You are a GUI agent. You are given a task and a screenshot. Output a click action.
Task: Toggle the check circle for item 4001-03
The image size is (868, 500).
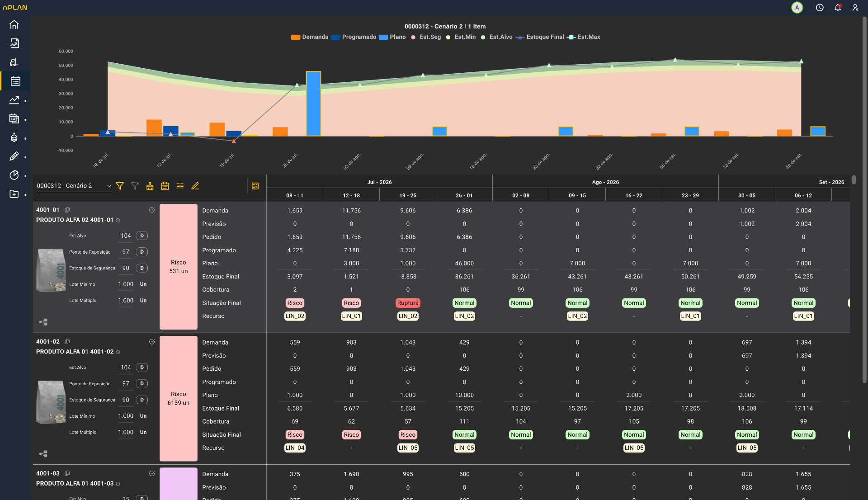[x=152, y=473]
